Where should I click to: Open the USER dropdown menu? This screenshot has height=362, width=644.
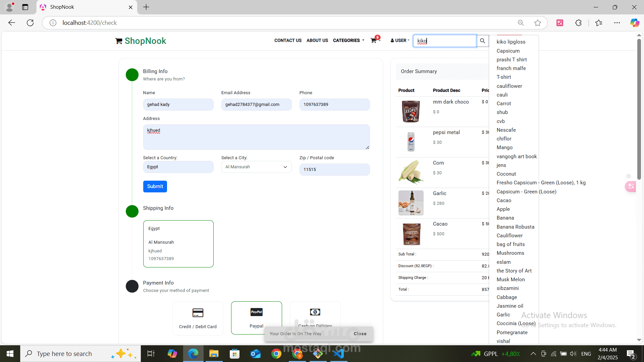coord(400,41)
